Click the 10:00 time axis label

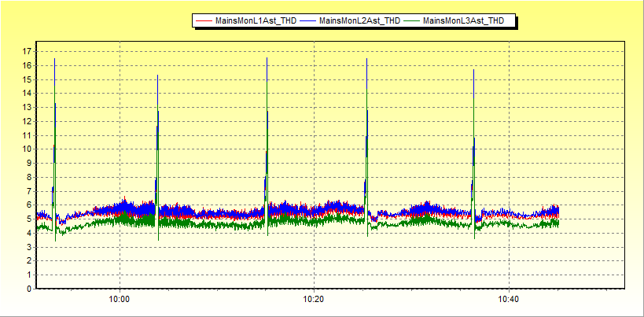[120, 299]
